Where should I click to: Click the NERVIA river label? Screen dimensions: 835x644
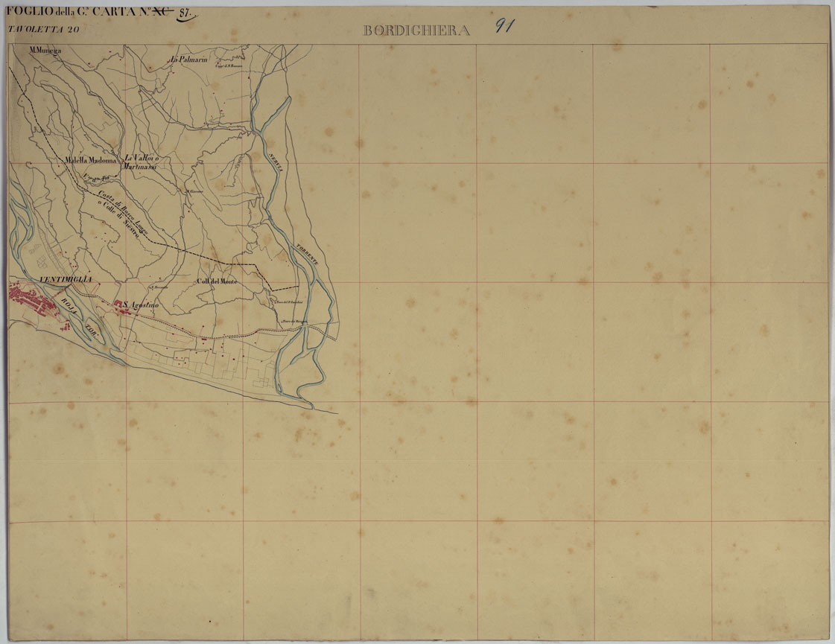coord(273,162)
